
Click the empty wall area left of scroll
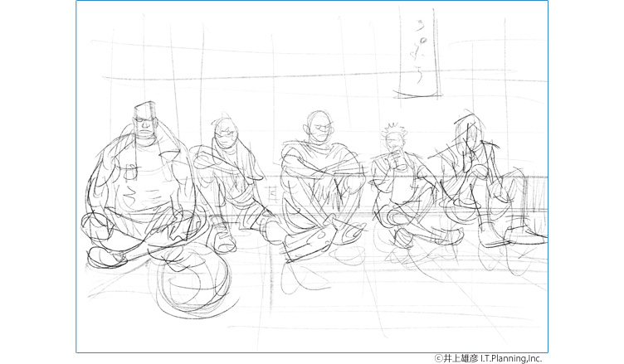[249, 50]
